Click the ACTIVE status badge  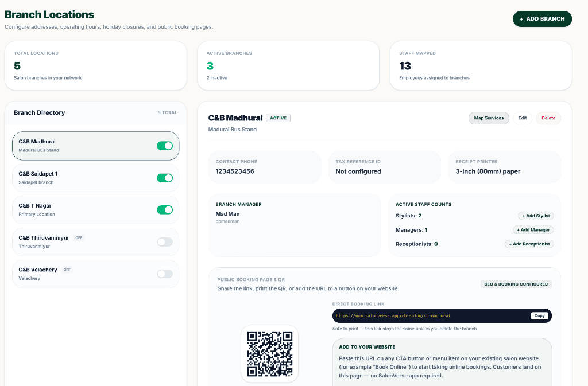coord(278,118)
